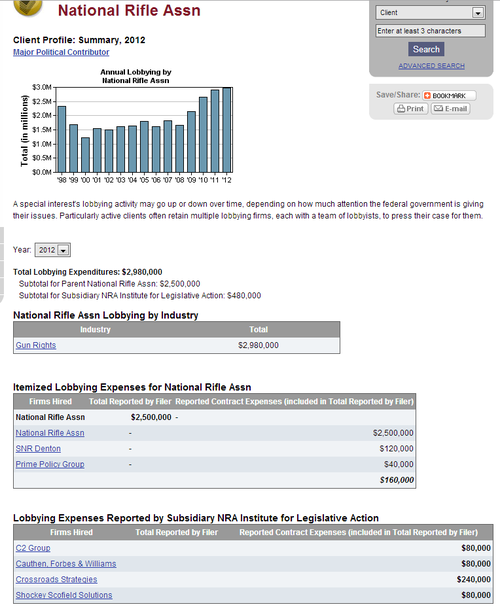Click the Search button
The image size is (500, 611).
[426, 49]
